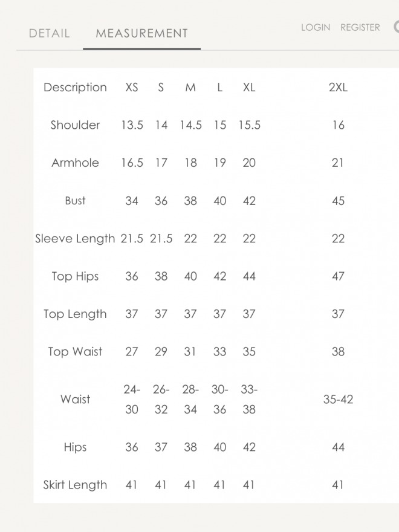The width and height of the screenshot is (399, 532).
Task: Click the Skirt Length row label
Action: [x=75, y=485]
